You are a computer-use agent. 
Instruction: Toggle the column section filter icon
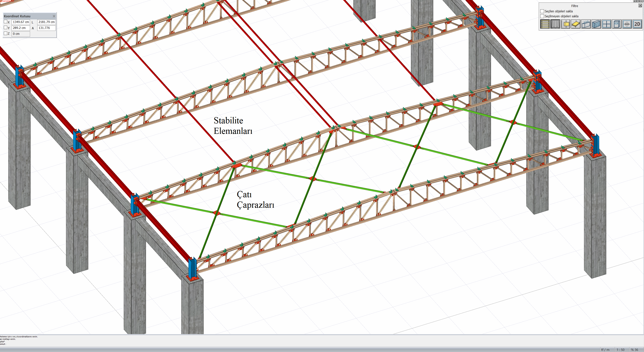565,24
